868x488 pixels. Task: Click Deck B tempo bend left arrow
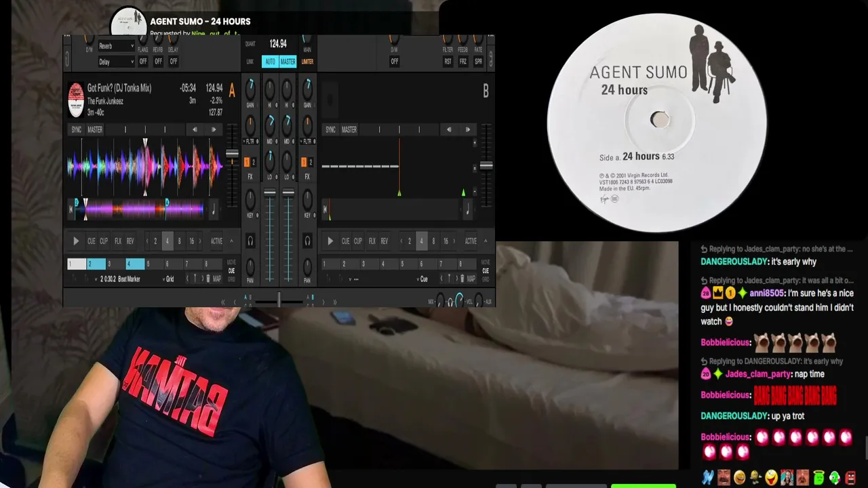pyautogui.click(x=448, y=129)
